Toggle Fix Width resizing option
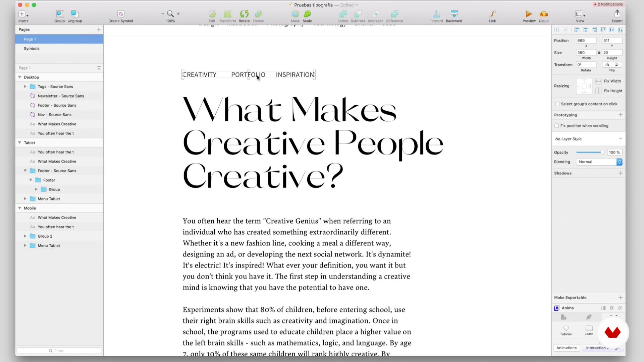The height and width of the screenshot is (362, 644). point(599,81)
